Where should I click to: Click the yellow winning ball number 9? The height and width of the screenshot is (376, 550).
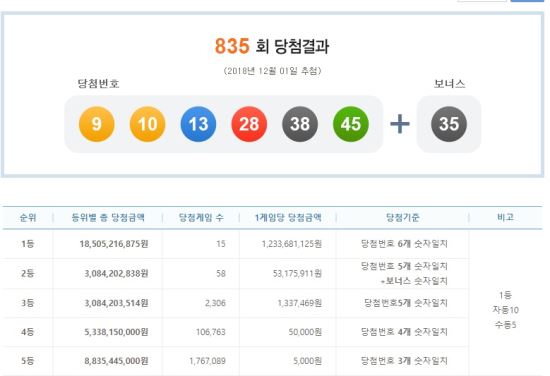coord(96,124)
